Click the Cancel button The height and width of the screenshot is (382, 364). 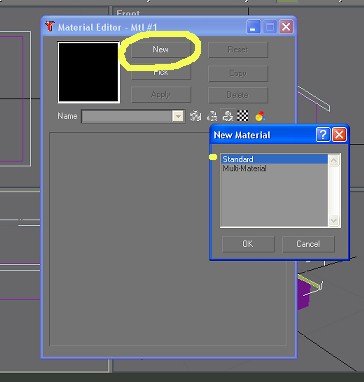(308, 244)
